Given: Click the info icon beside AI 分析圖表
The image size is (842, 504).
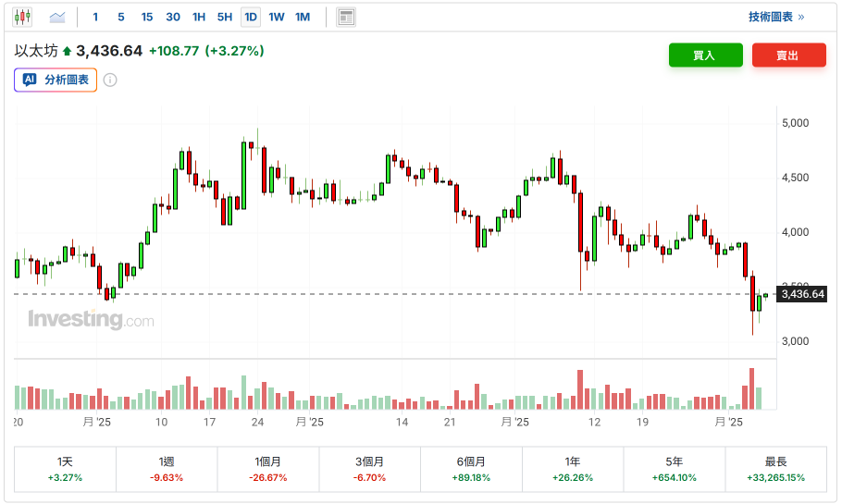Looking at the screenshot, I should pos(110,80).
